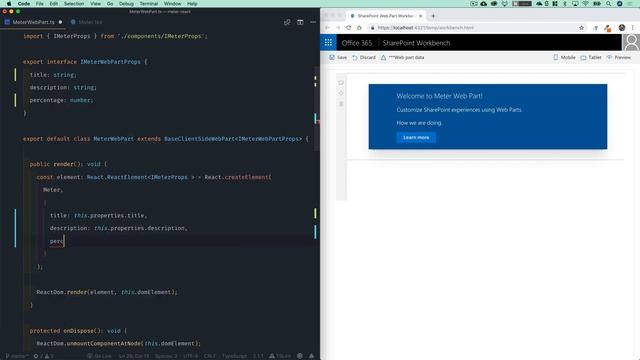Close the SharePoint Workbench tab
The width and height of the screenshot is (640, 360).
(420, 16)
